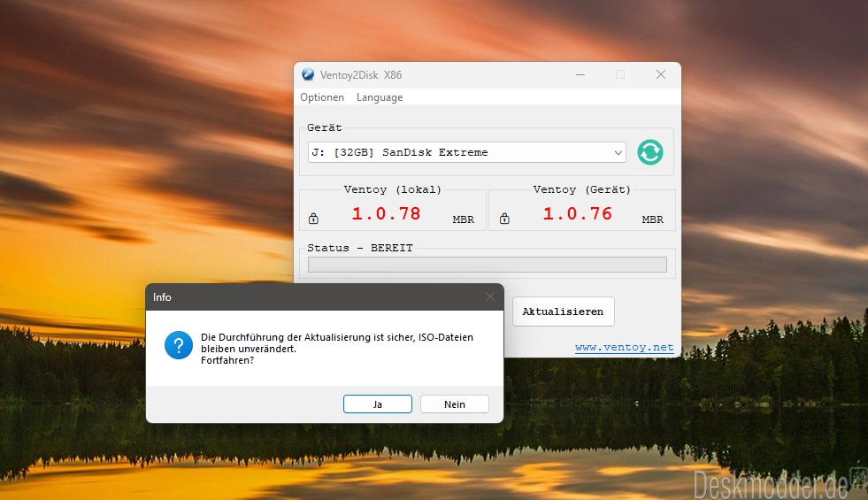Decline the update with Nein

click(x=455, y=404)
